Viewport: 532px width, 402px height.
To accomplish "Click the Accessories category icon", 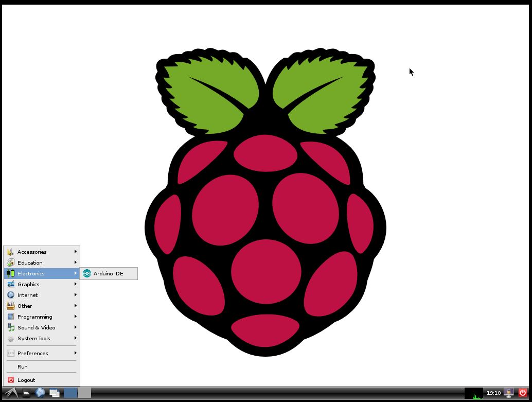I will click(10, 252).
